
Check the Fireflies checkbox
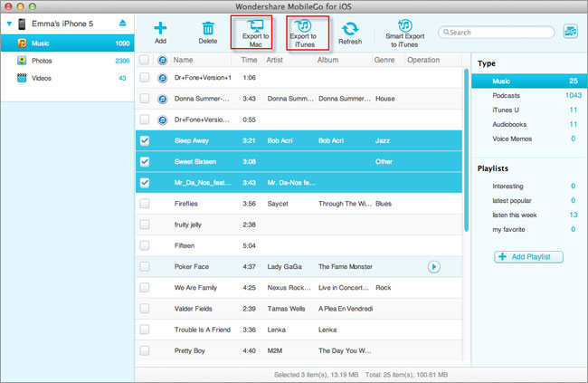tap(145, 204)
